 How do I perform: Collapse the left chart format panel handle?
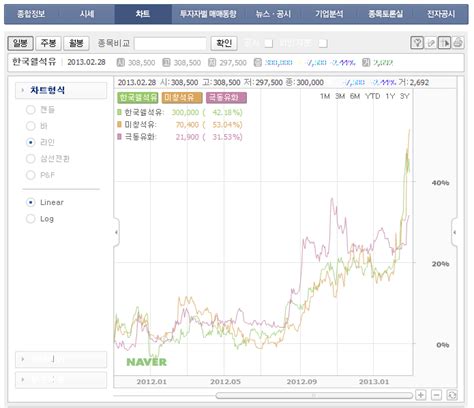(116, 232)
